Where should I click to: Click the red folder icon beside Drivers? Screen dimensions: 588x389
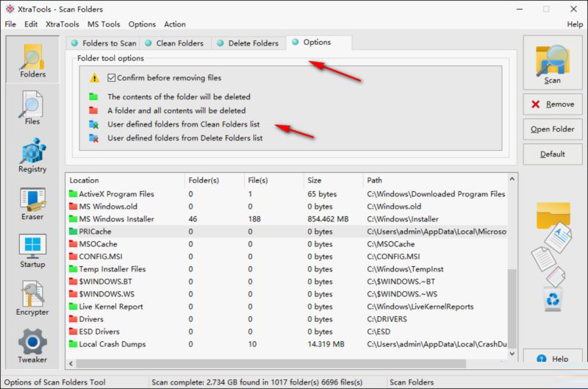click(73, 319)
